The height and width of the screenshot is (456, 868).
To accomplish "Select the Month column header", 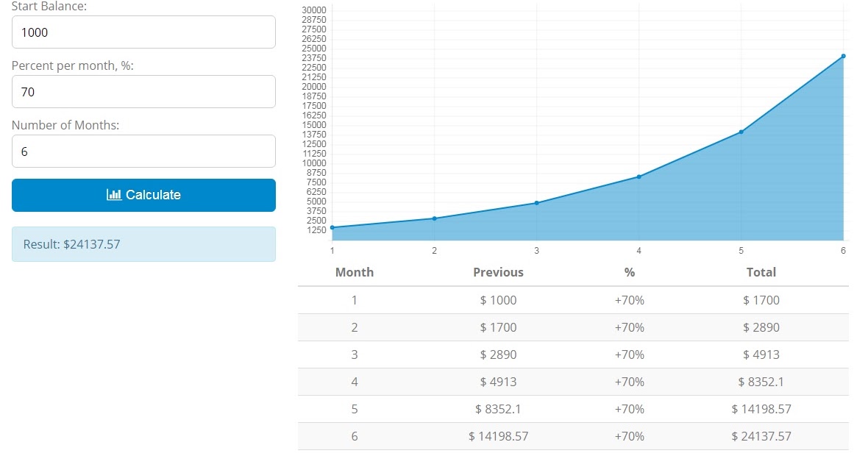I will [x=354, y=272].
